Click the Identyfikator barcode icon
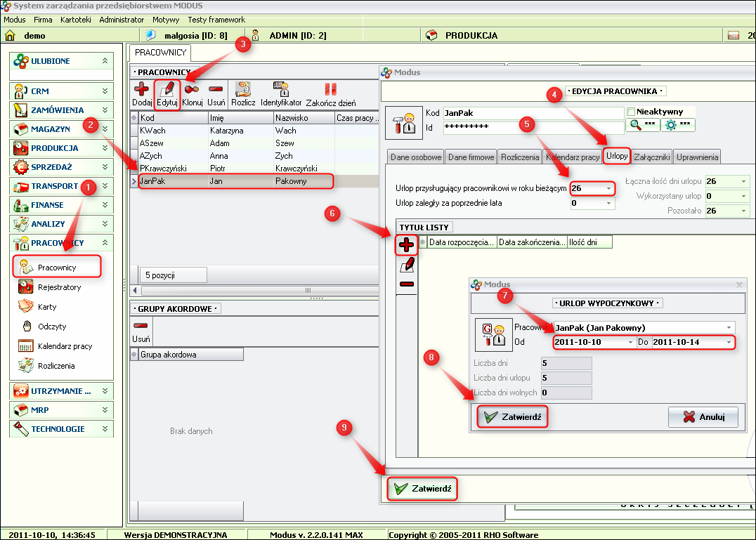Image resolution: width=756 pixels, height=540 pixels. pos(281,90)
